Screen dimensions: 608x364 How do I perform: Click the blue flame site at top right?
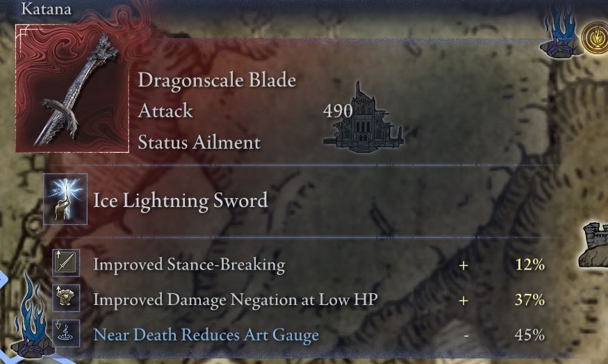[561, 33]
